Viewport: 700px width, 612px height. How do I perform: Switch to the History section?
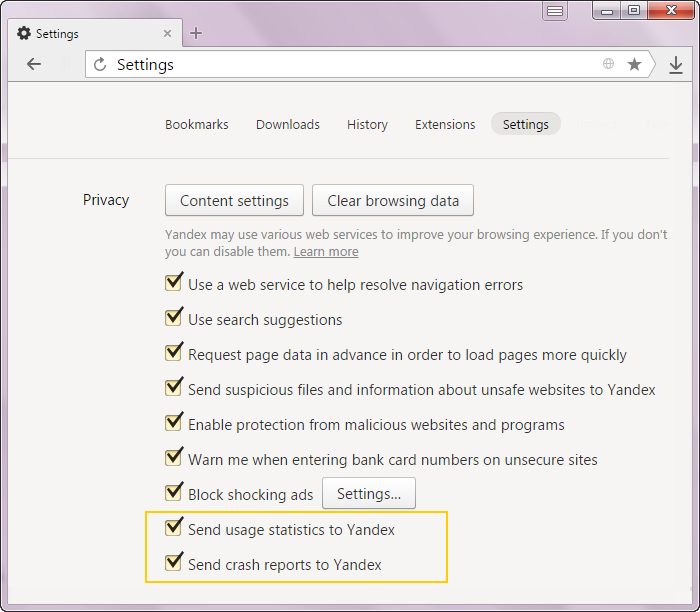[x=367, y=124]
